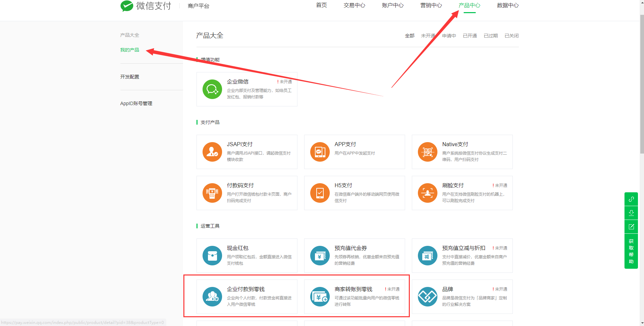This screenshot has height=326, width=644.
Task: Open the 商家转账到零钱 product title
Action: (353, 289)
